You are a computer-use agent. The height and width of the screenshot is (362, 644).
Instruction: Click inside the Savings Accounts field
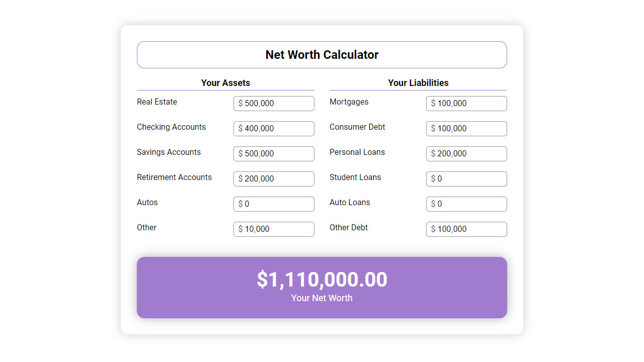coord(274,154)
